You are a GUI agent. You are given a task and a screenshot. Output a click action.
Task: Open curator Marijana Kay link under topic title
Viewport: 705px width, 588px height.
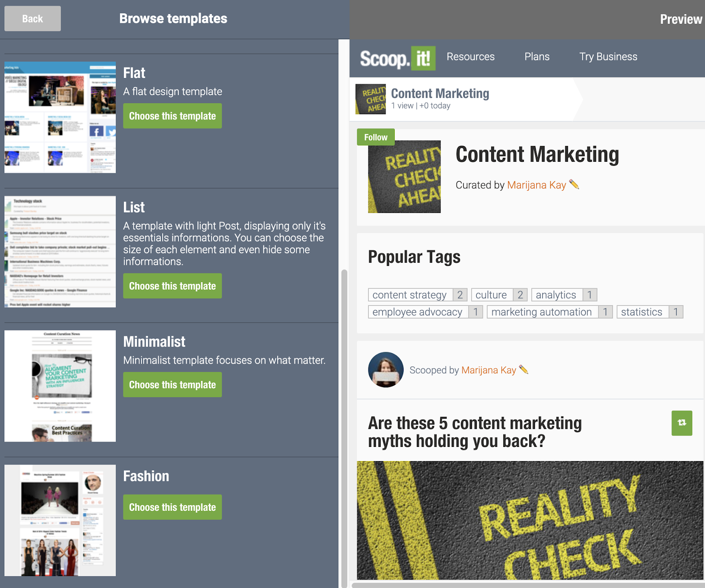pos(536,185)
